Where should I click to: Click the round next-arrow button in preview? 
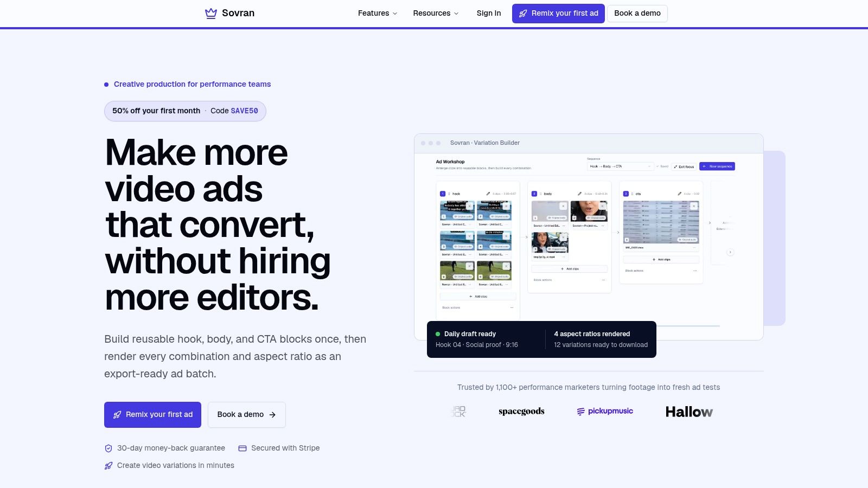pyautogui.click(x=730, y=252)
